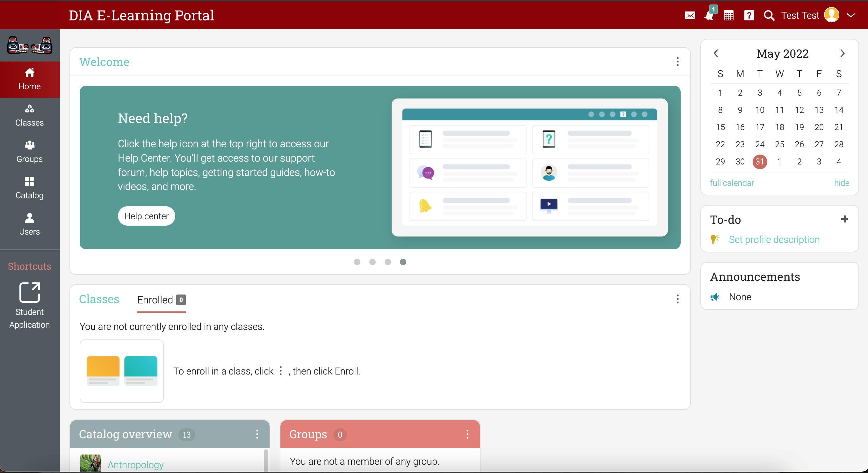Open the Catalog sidebar icon
The image size is (868, 473).
click(30, 188)
